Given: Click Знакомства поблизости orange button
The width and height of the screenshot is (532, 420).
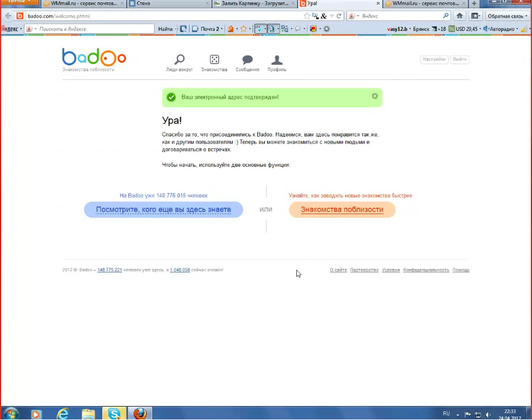Looking at the screenshot, I should (x=342, y=209).
